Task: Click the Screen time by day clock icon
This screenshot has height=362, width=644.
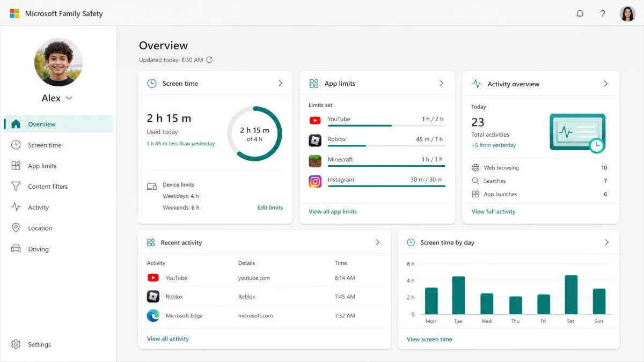Action: [411, 242]
